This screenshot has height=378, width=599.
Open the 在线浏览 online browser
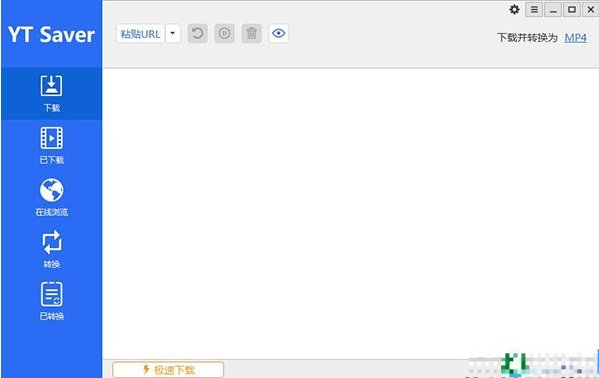point(52,198)
